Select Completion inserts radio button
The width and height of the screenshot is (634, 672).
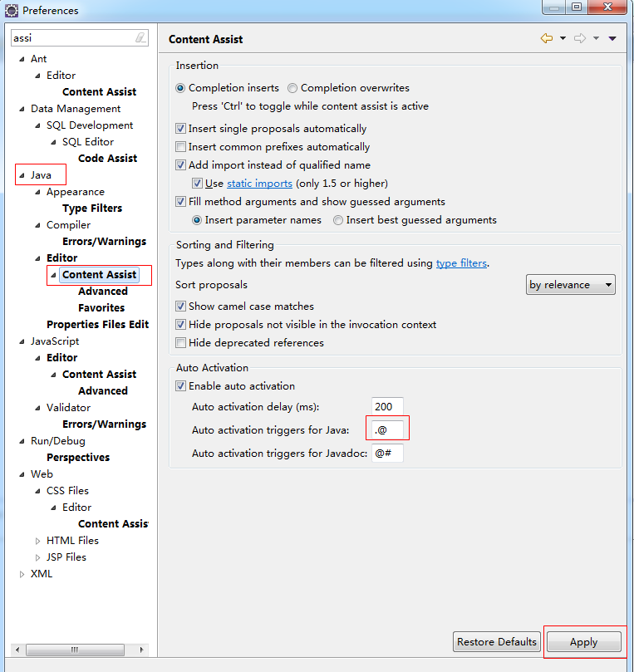[180, 88]
